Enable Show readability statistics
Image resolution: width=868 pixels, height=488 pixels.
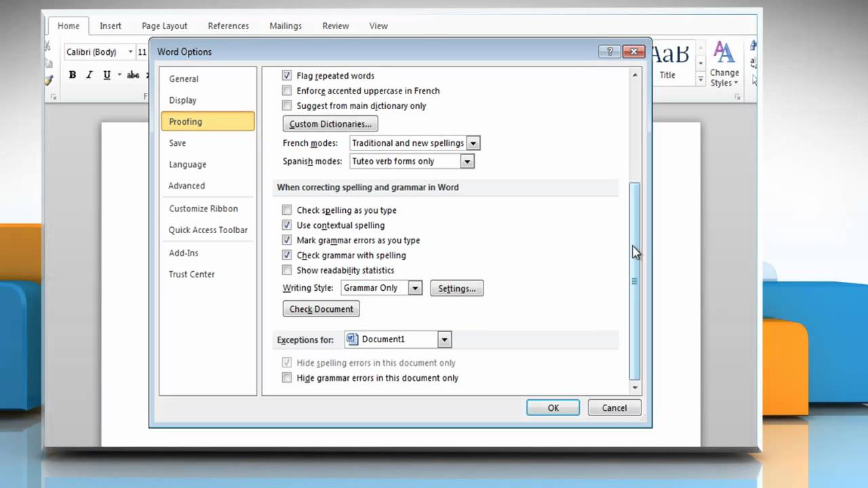287,270
